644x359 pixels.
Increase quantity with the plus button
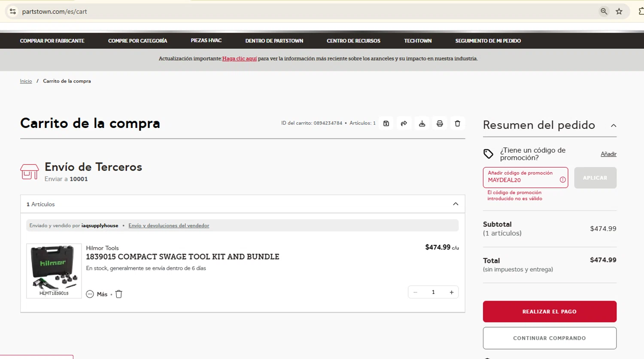[x=452, y=292]
